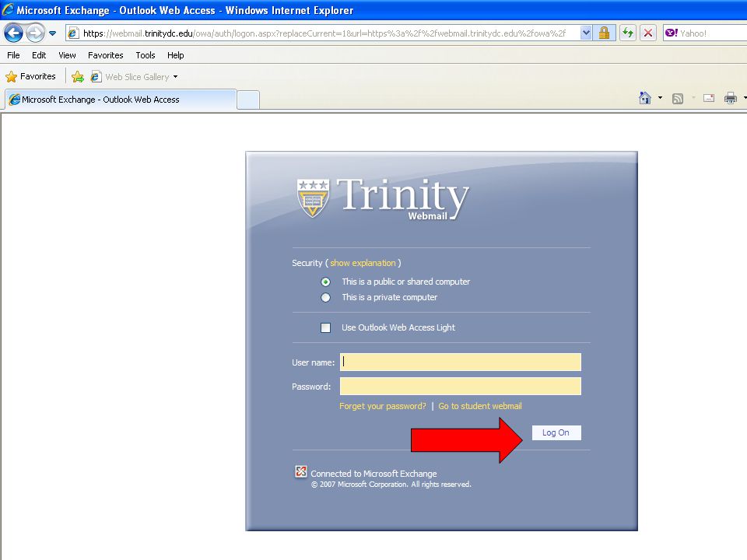The height and width of the screenshot is (560, 747).
Task: Click the show explanation link
Action: (x=363, y=263)
